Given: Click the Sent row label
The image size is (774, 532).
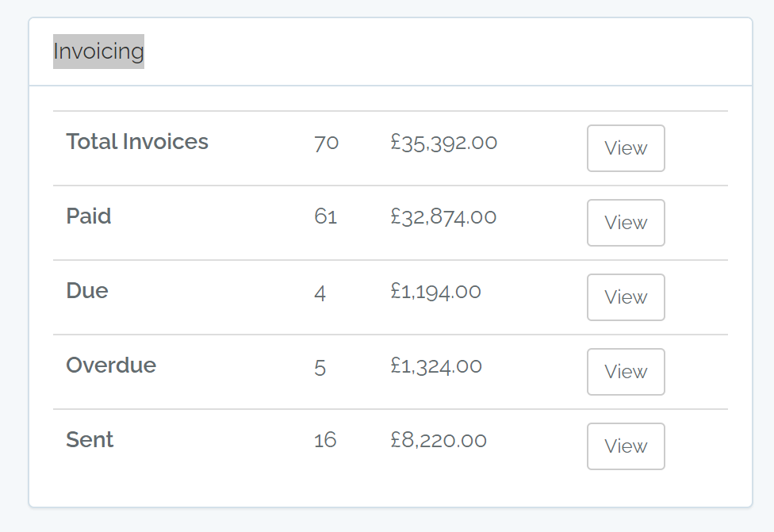Looking at the screenshot, I should click(90, 440).
